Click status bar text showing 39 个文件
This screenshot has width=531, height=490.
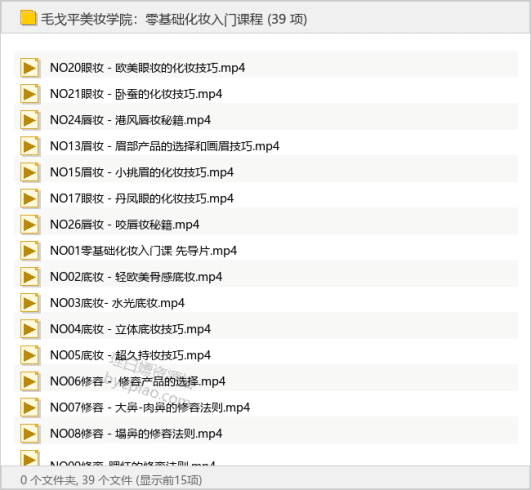pos(107,480)
